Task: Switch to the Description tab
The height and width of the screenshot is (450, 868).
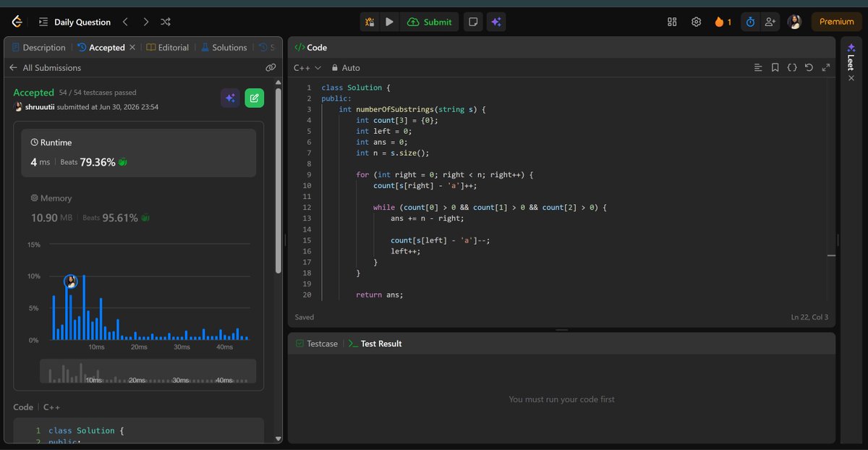Action: 38,48
